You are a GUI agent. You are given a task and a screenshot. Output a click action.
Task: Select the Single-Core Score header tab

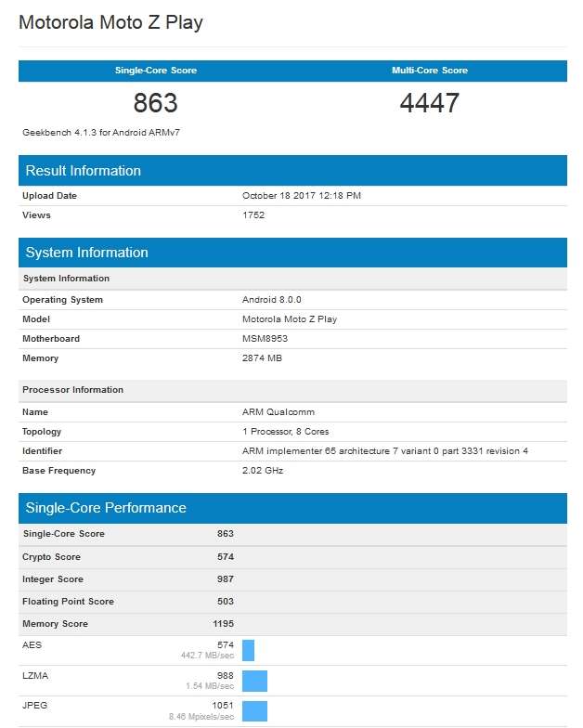tap(155, 71)
